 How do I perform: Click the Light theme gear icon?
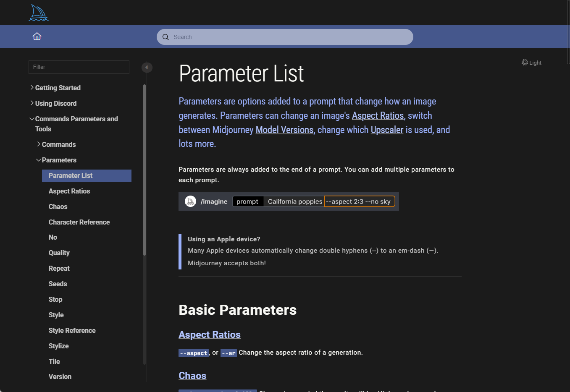tap(525, 62)
